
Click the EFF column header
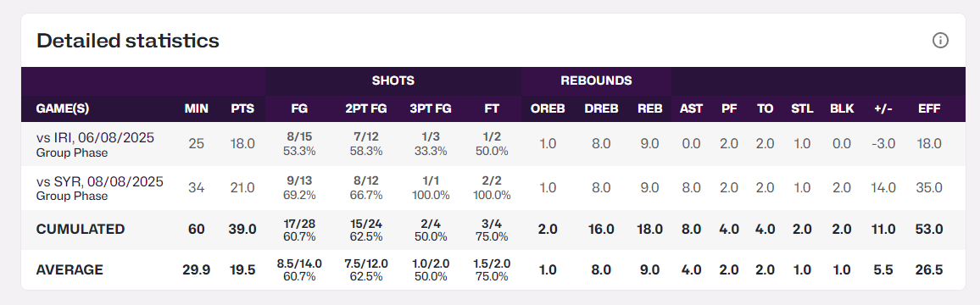click(929, 108)
